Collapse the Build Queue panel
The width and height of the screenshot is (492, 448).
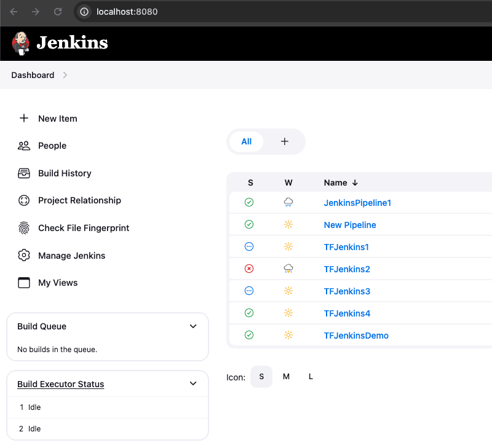[193, 326]
